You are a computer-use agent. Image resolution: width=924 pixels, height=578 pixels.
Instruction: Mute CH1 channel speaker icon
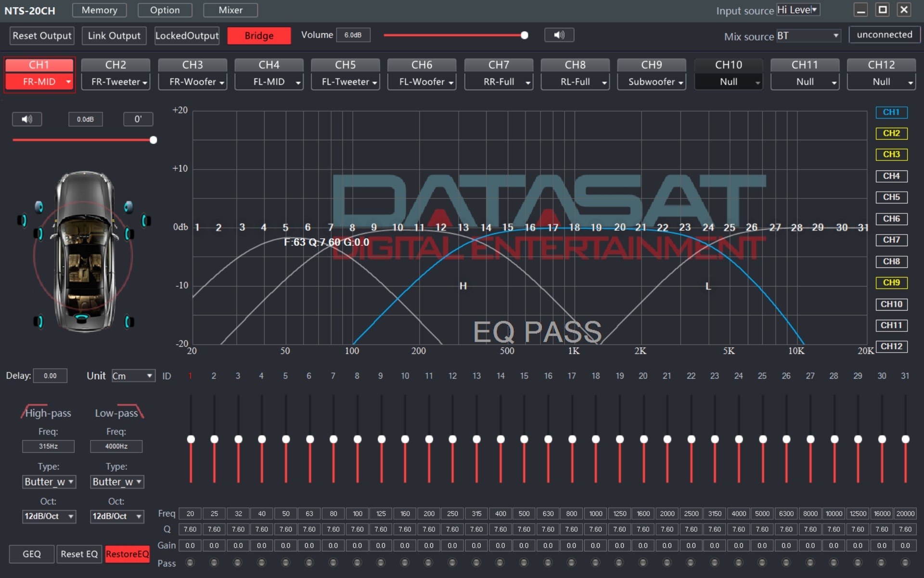point(27,119)
